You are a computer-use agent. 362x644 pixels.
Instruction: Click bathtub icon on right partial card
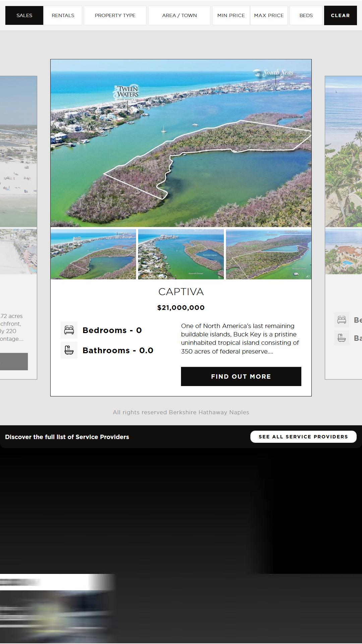tap(342, 338)
